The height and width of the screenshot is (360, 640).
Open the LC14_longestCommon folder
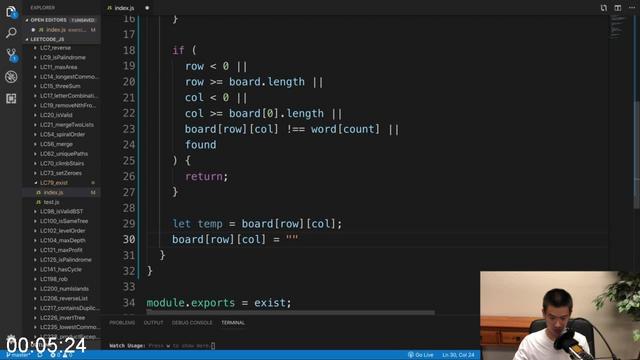pos(69,76)
